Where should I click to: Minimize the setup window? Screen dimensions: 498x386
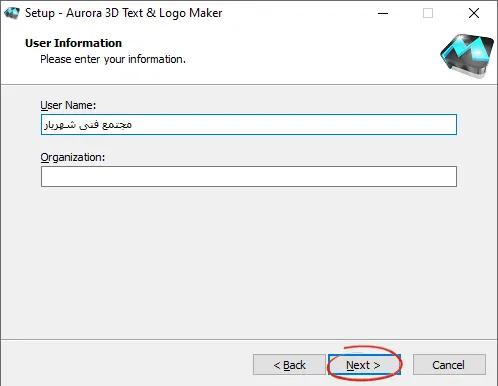point(383,13)
